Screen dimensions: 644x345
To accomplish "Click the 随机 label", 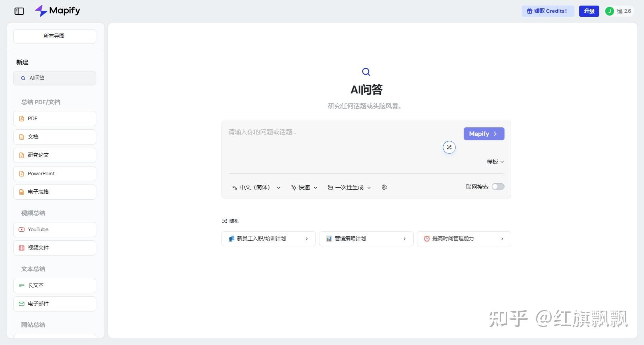I will (x=234, y=221).
